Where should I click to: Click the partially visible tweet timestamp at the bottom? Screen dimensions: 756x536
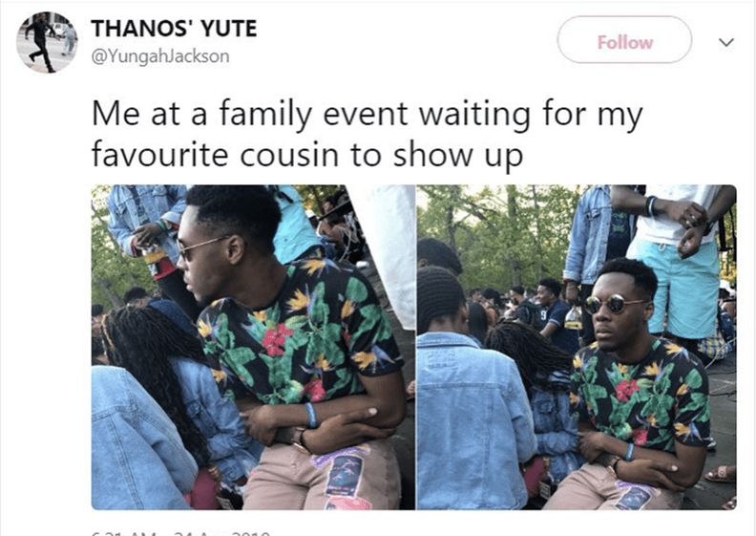click(x=180, y=533)
